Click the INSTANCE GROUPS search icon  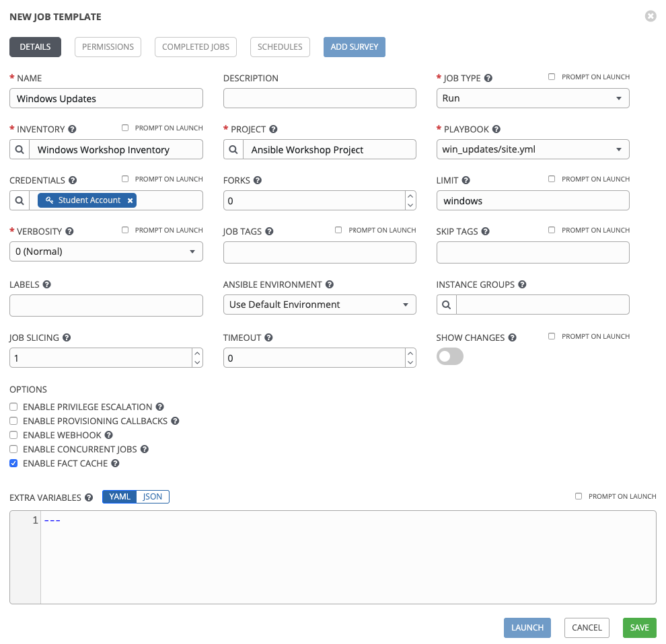point(446,305)
